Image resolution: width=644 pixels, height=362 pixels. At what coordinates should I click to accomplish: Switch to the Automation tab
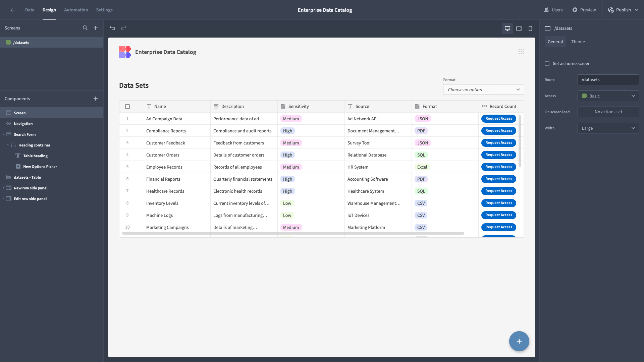coord(76,10)
